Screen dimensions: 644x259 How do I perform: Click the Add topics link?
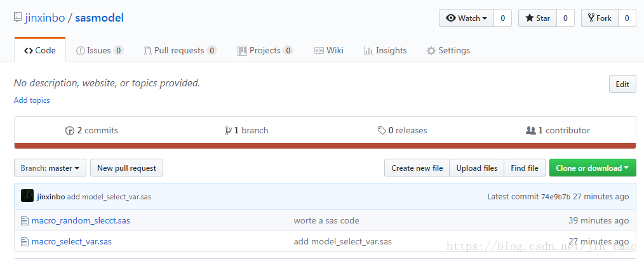pos(32,100)
